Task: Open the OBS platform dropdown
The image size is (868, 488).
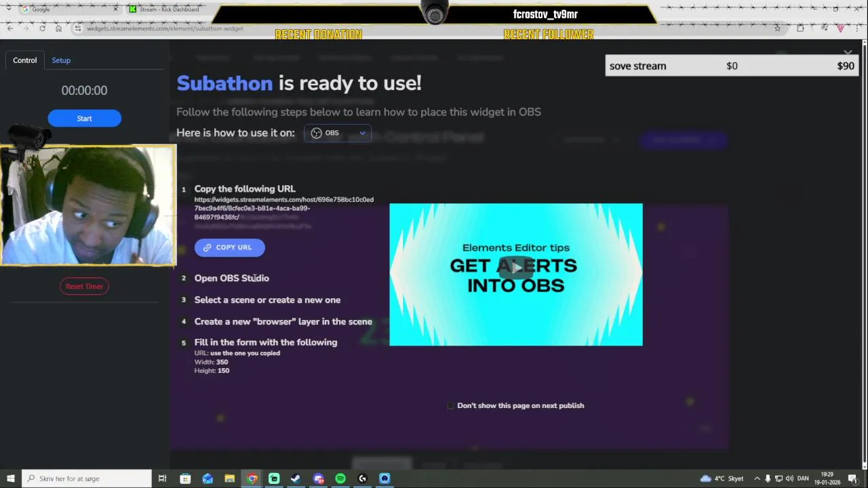Action: (338, 133)
